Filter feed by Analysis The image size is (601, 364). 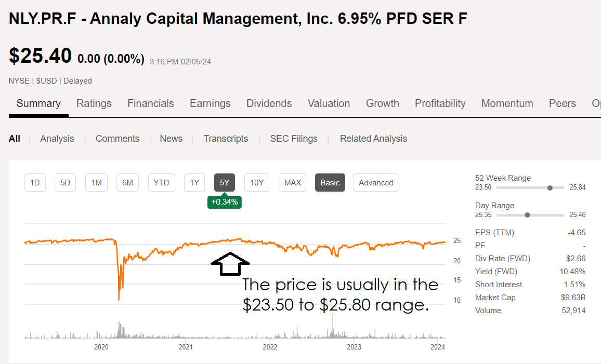pyautogui.click(x=57, y=139)
